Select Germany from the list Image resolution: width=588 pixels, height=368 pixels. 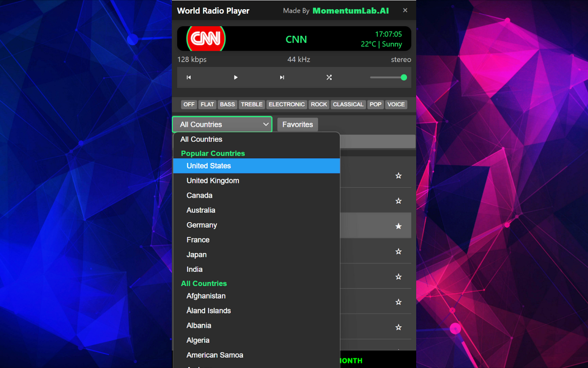click(256, 225)
